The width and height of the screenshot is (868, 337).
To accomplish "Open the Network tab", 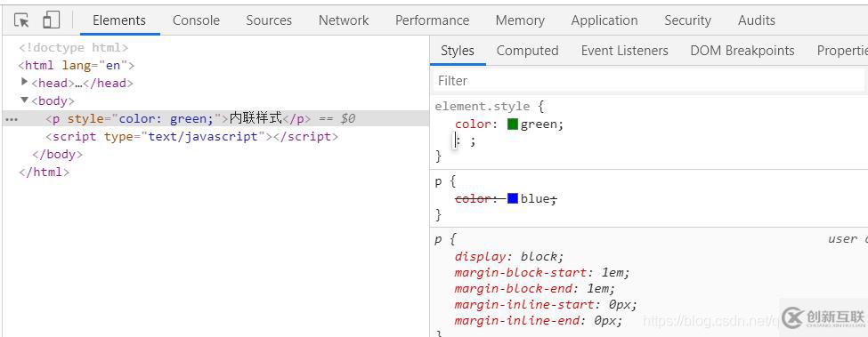I will [x=344, y=20].
